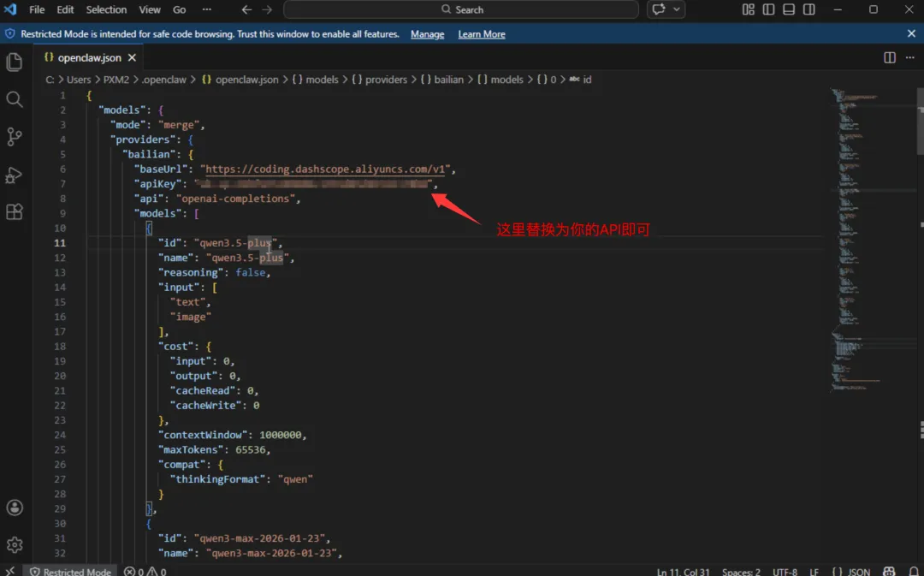Screen dimensions: 924x576
Task: Click the UTF-8 encoding indicator
Action: 785,571
